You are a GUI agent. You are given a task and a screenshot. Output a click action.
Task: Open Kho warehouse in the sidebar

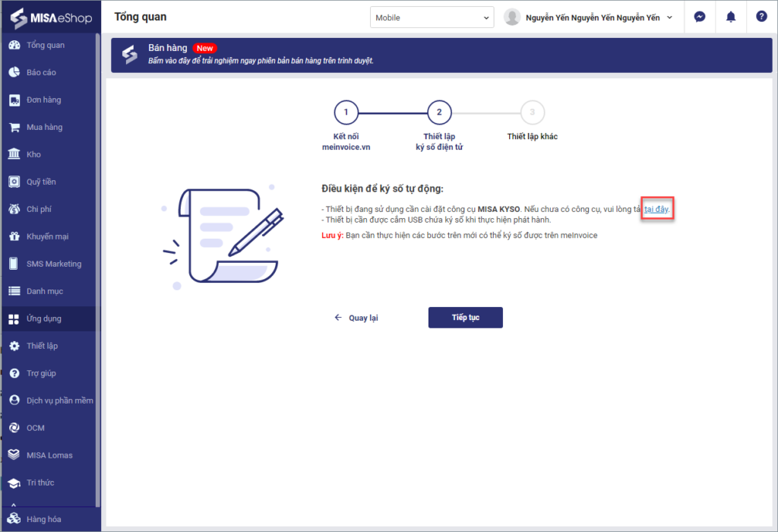49,154
